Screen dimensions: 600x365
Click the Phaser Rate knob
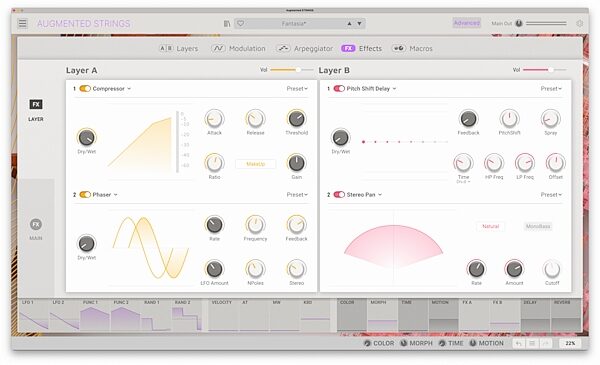[214, 225]
